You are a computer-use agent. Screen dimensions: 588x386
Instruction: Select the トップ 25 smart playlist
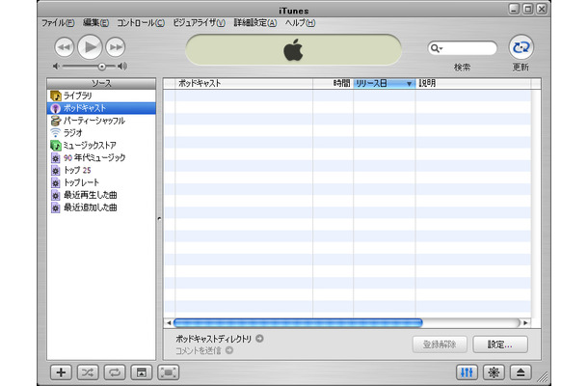click(x=101, y=170)
